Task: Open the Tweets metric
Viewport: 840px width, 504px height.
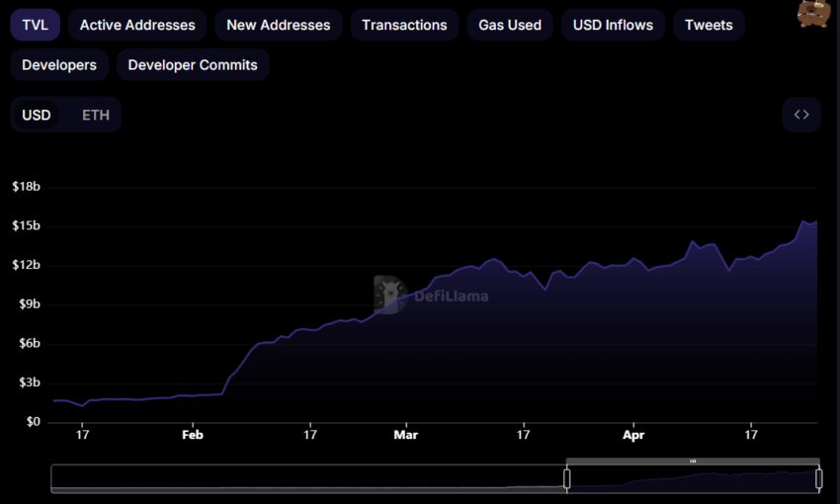Action: (709, 25)
